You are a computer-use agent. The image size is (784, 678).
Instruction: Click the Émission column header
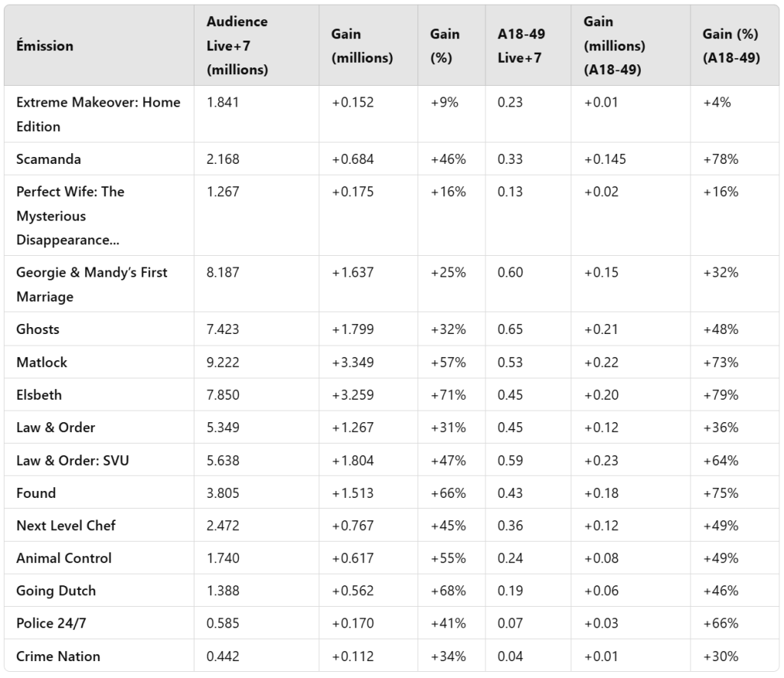point(45,46)
